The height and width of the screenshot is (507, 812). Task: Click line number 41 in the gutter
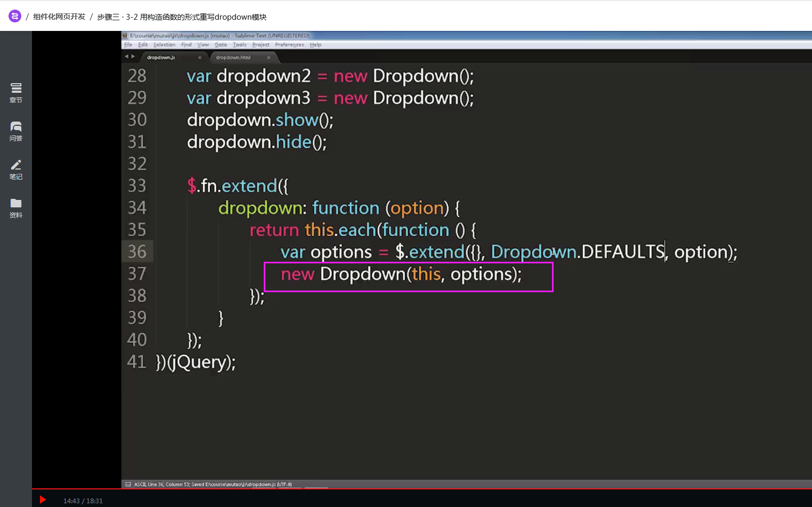point(137,362)
